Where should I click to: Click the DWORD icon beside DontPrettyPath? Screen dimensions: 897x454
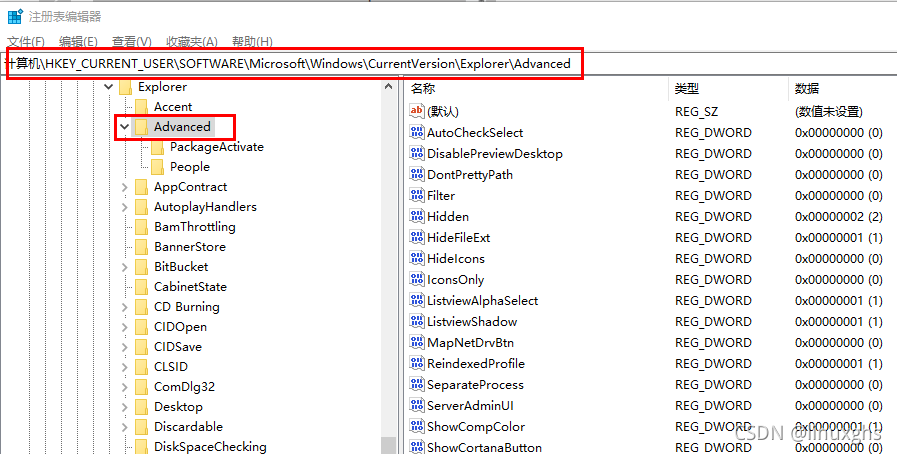417,174
